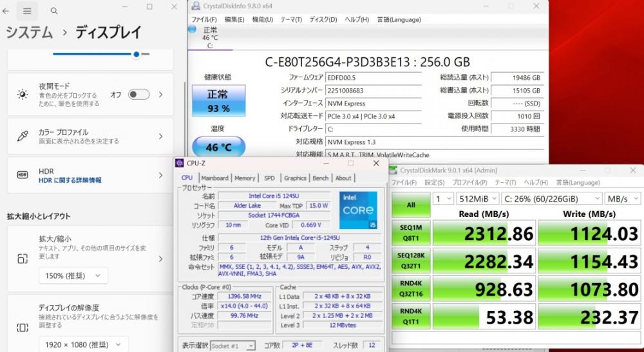Click the blue disk status orb in CrystalDiskInfo
644x352 pixels.
[x=192, y=29]
